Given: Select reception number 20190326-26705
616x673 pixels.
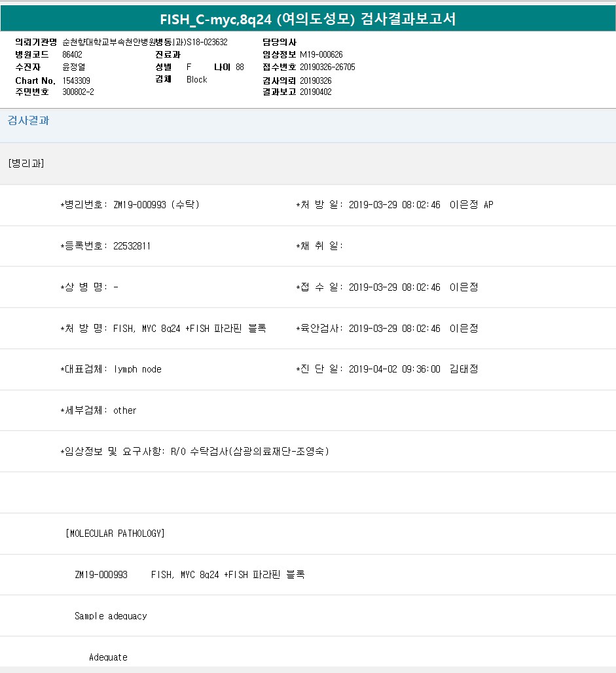Looking at the screenshot, I should [x=327, y=67].
